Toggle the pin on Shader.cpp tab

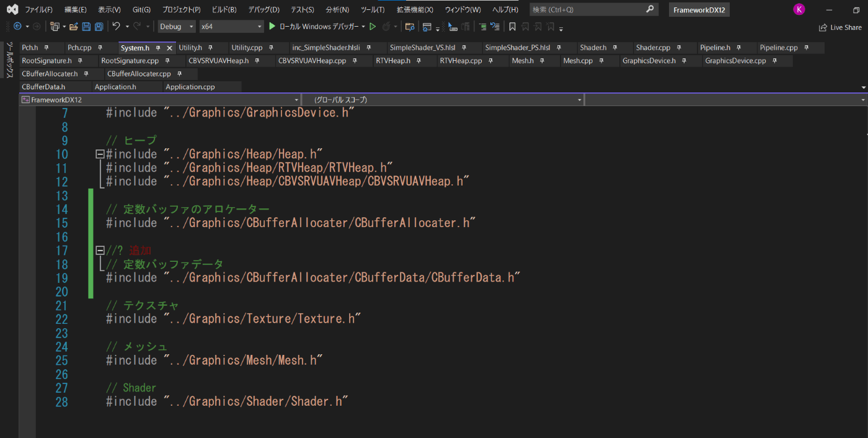tap(679, 48)
